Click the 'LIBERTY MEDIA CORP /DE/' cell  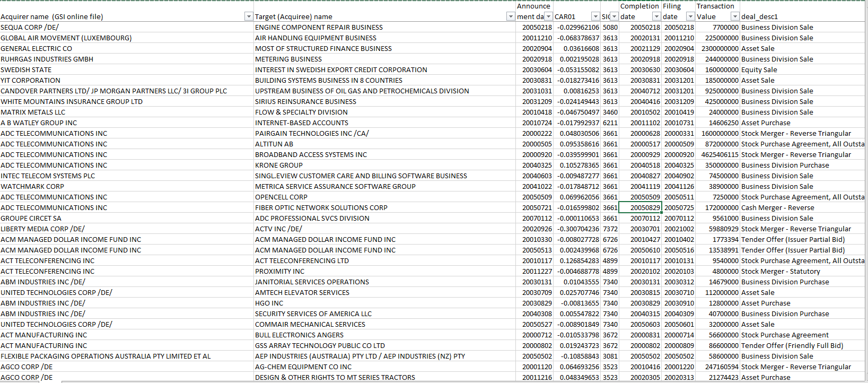click(127, 229)
